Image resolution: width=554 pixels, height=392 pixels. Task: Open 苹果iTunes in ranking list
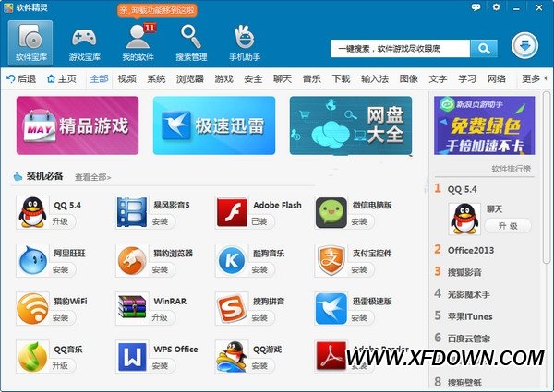click(x=470, y=316)
